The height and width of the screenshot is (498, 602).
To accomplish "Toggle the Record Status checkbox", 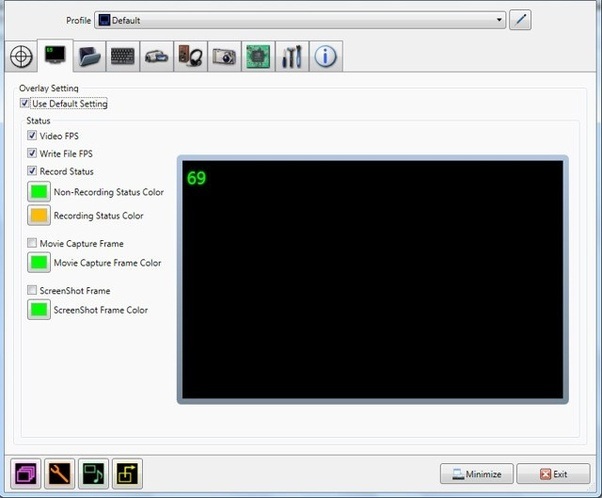I will click(32, 171).
